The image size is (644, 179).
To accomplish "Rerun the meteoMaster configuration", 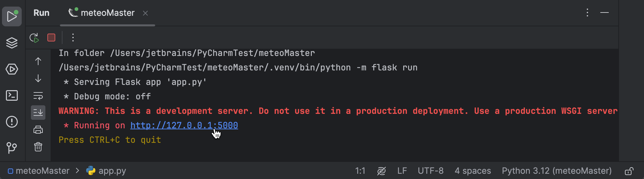I will 34,38.
